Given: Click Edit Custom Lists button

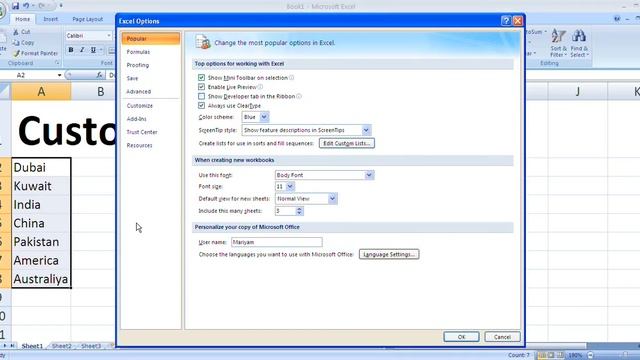Looking at the screenshot, I should point(347,143).
